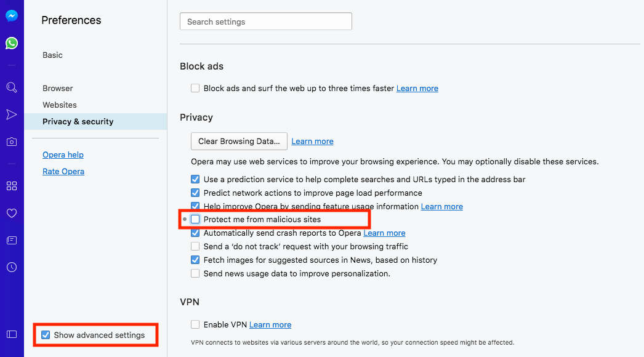Open Facebook Messenger in the sidebar
This screenshot has height=357, width=644.
click(x=12, y=16)
